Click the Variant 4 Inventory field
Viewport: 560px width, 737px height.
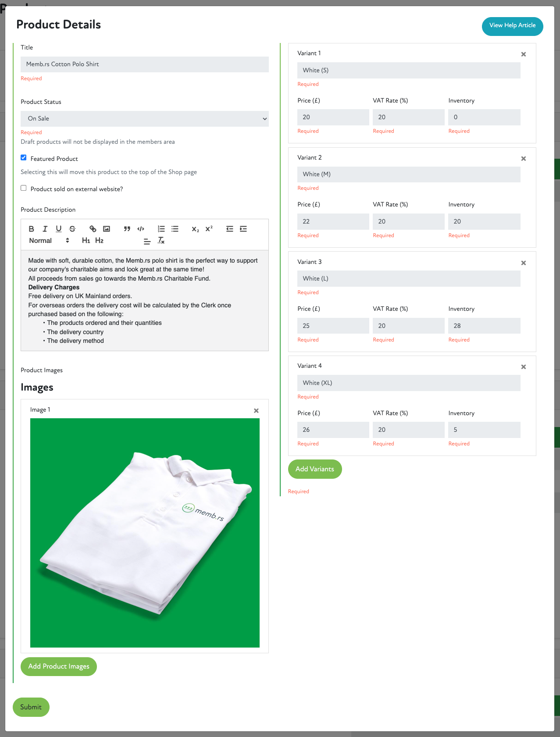pyautogui.click(x=484, y=430)
